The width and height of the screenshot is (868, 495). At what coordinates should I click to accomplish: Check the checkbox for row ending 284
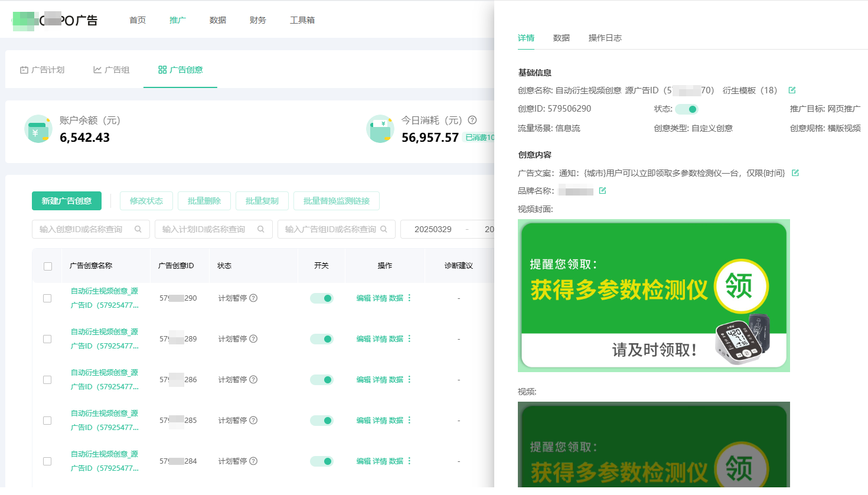tap(47, 461)
